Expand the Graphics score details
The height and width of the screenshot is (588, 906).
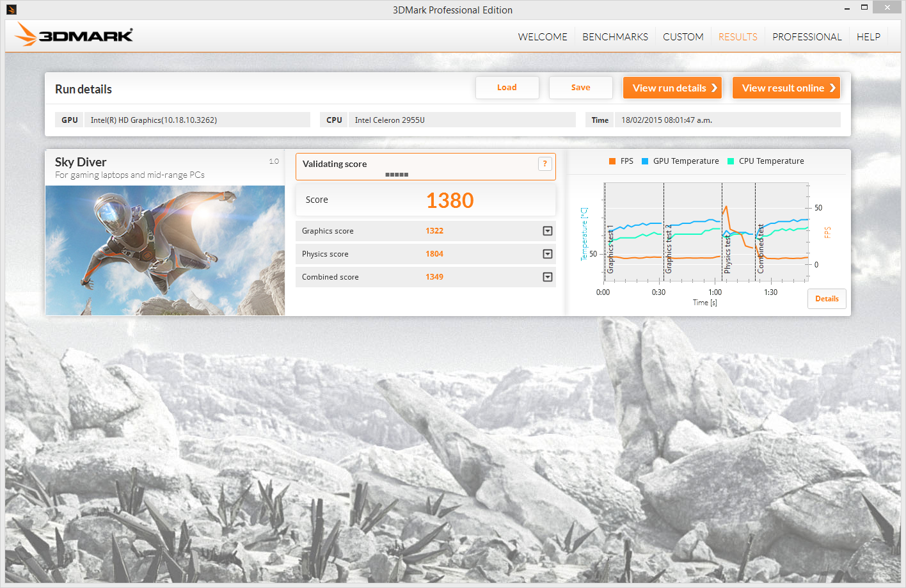click(x=548, y=231)
